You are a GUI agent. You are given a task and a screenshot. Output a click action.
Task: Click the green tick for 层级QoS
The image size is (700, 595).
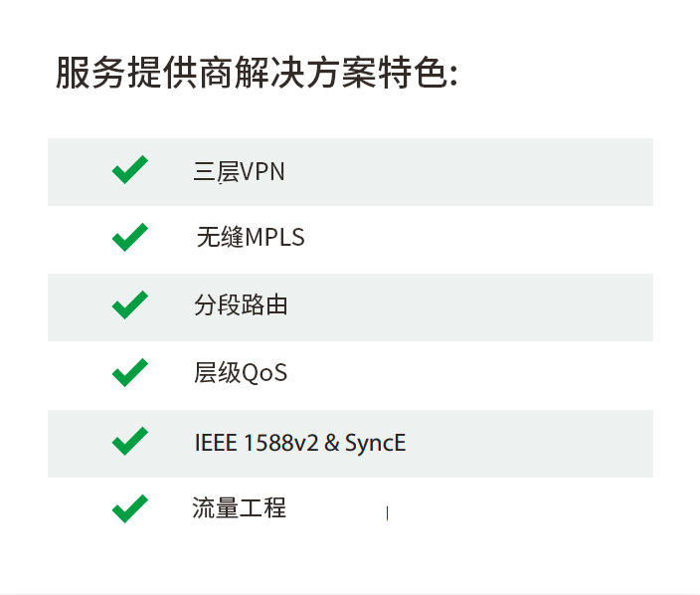pyautogui.click(x=130, y=372)
